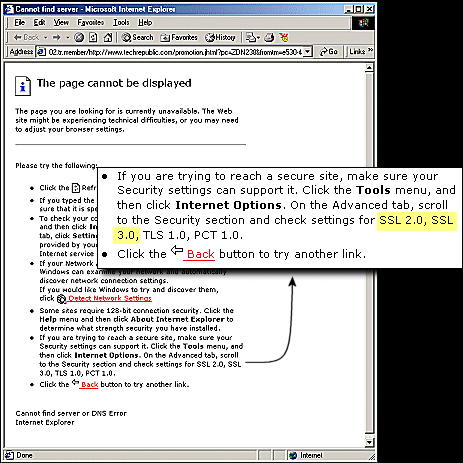Open the Favorites menu in menu bar
Screen dimensions: 463x463
pyautogui.click(x=91, y=22)
